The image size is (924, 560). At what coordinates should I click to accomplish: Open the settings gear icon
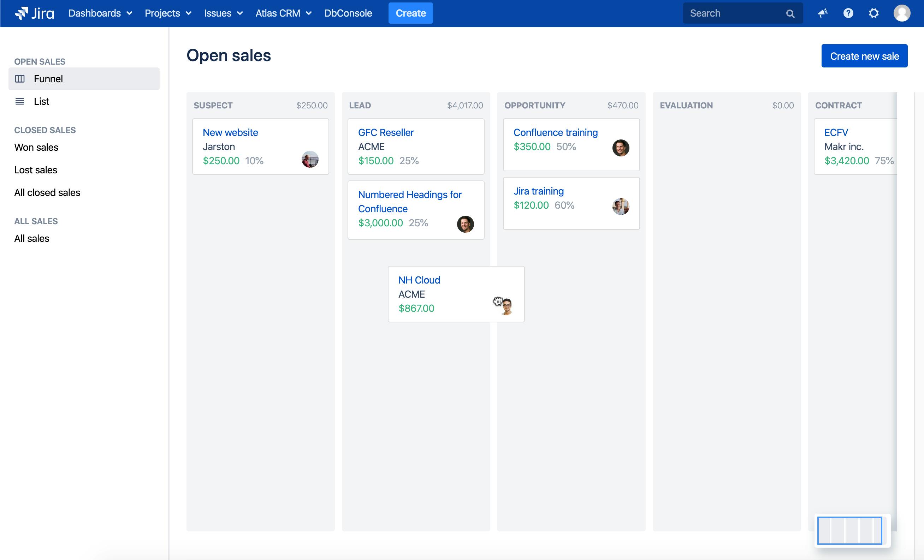pos(874,13)
